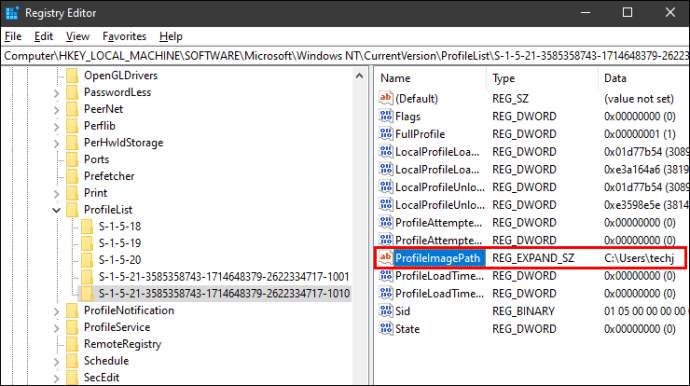This screenshot has width=690, height=386.
Task: Click the ProfileList folder icon
Action: [x=72, y=209]
